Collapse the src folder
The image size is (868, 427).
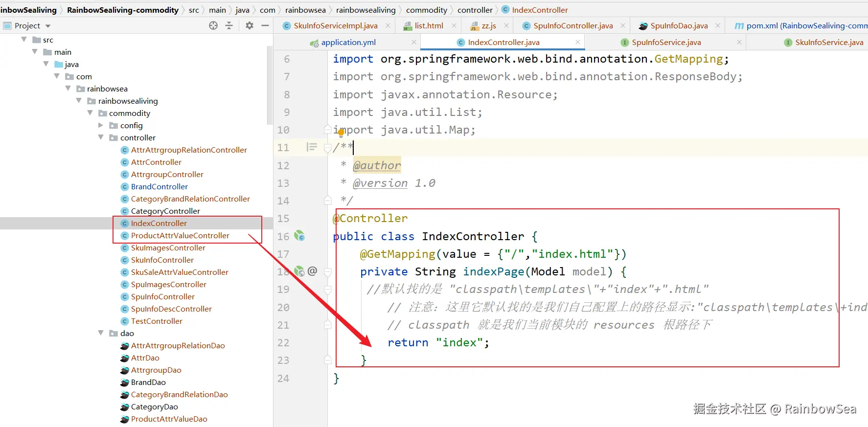24,39
